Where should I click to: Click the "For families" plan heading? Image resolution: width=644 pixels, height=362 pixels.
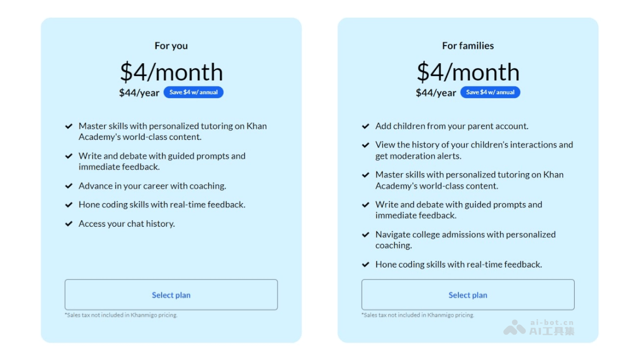468,46
